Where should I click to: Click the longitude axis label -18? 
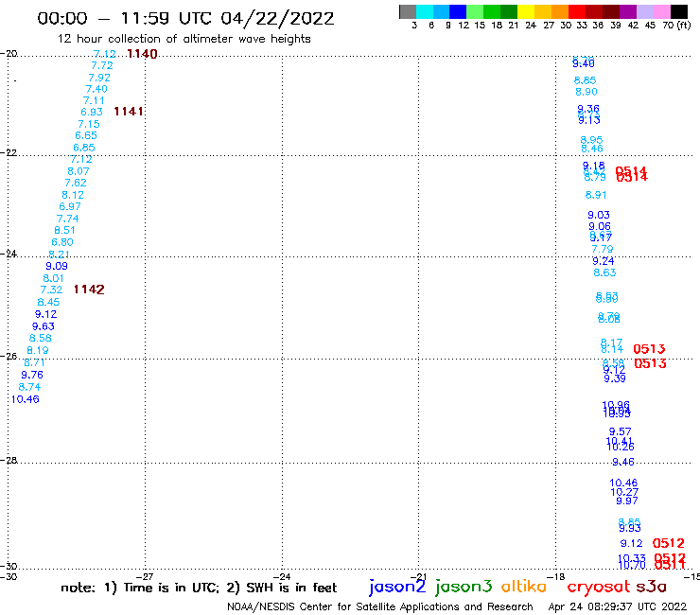point(556,577)
